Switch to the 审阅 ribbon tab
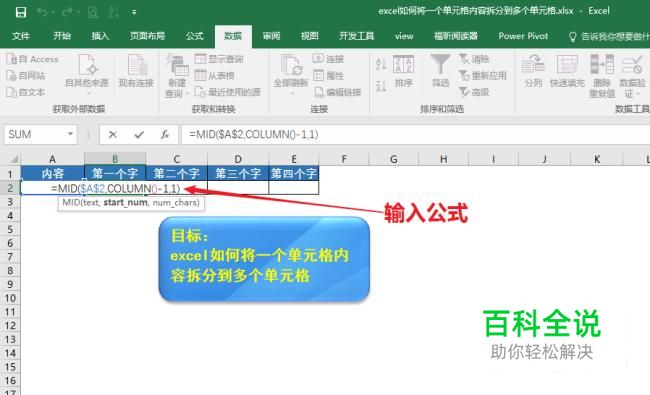The image size is (650, 395). (271, 36)
